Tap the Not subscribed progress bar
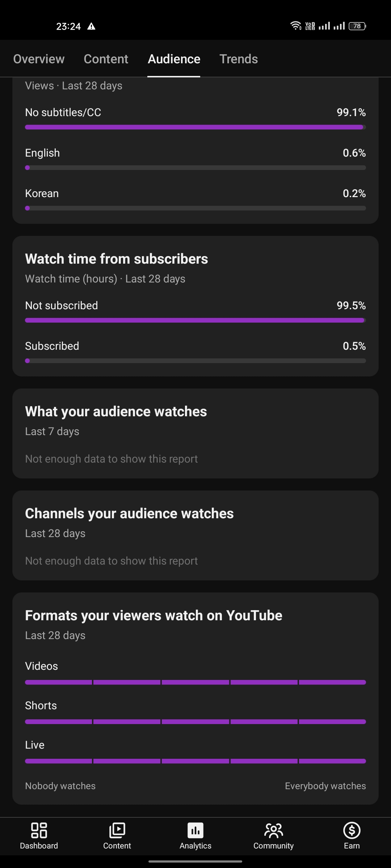Screen dimensions: 391x868 pos(195,320)
